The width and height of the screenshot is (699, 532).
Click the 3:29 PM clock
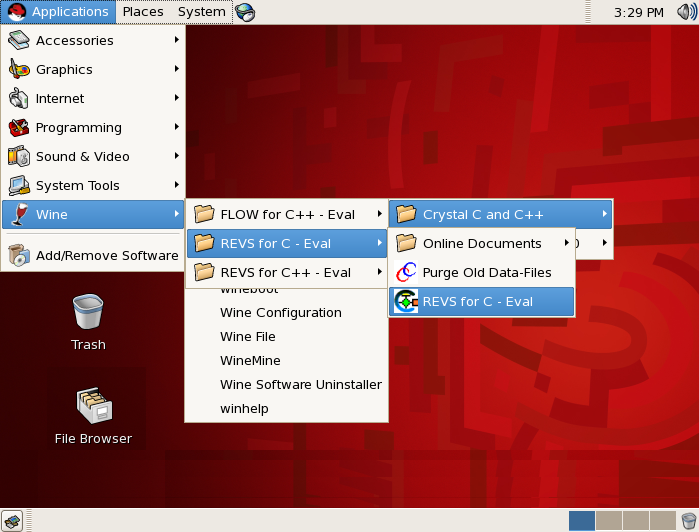(x=639, y=12)
